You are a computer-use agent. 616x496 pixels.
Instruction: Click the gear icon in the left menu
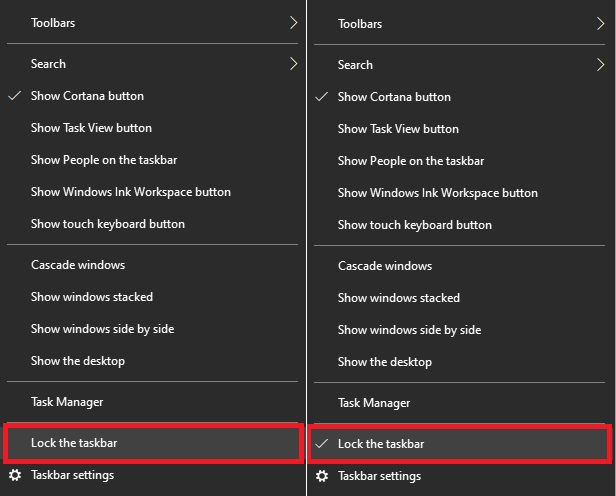[x=14, y=475]
